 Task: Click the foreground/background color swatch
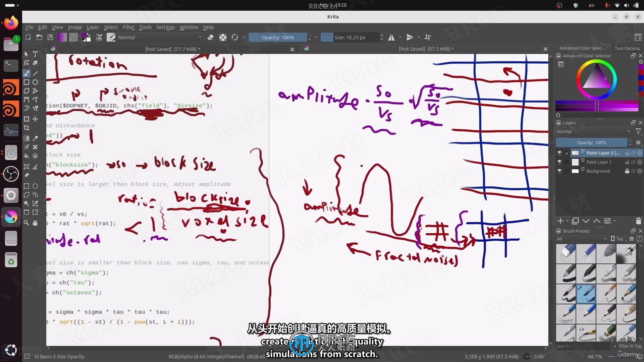[x=86, y=37]
